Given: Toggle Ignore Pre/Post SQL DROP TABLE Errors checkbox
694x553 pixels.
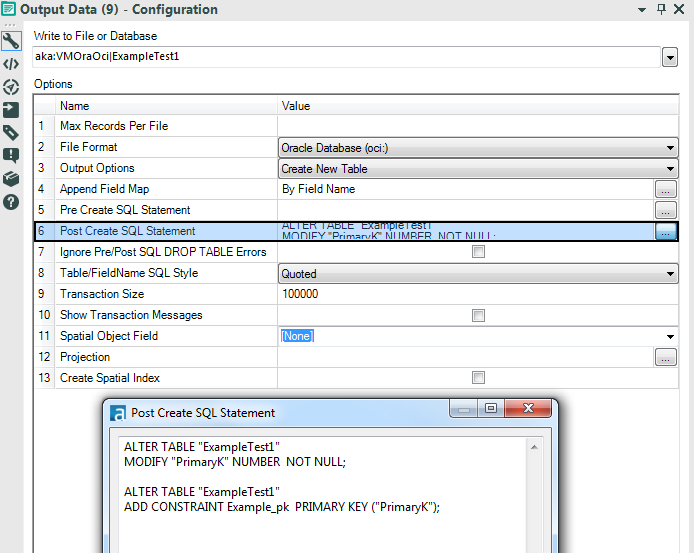Looking at the screenshot, I should [x=478, y=252].
